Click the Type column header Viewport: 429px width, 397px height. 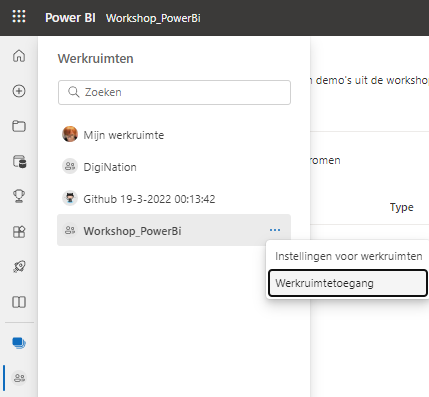pyautogui.click(x=402, y=207)
